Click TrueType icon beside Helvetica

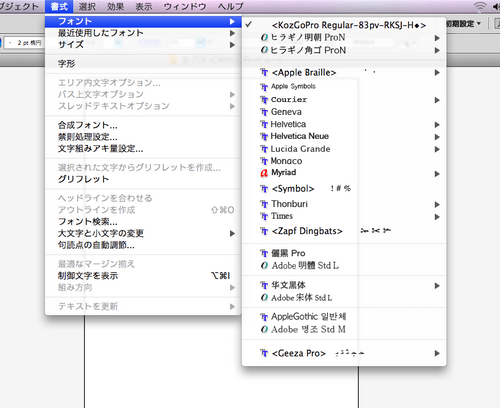264,124
